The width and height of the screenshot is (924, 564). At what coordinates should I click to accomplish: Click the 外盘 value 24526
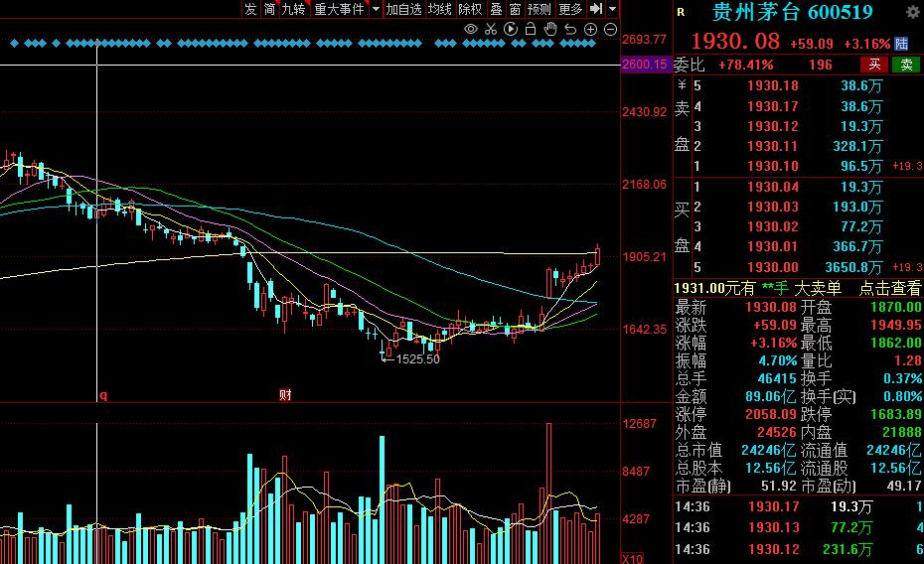pyautogui.click(x=777, y=432)
